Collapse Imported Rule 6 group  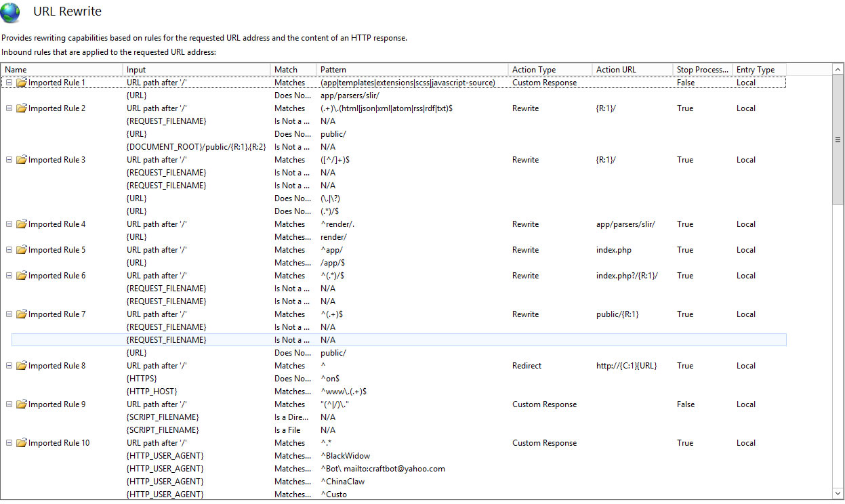[x=9, y=276]
